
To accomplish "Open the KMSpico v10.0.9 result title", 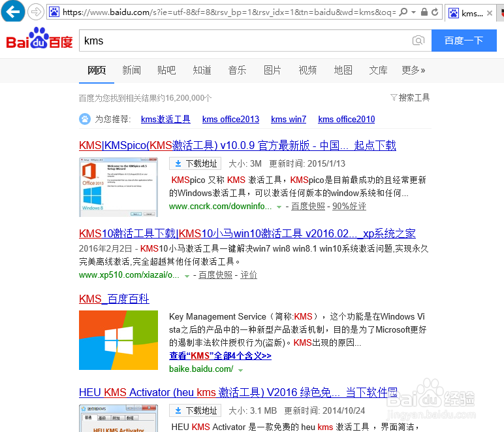I will coord(237,145).
